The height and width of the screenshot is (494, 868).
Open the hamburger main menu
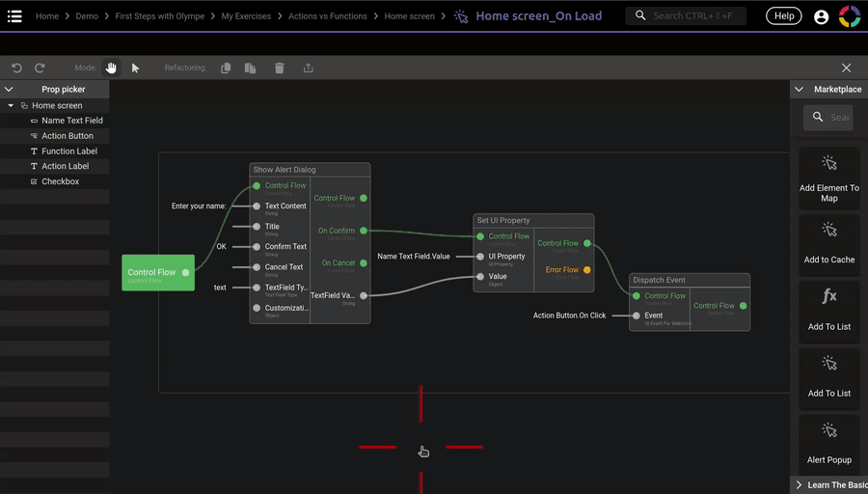click(14, 16)
